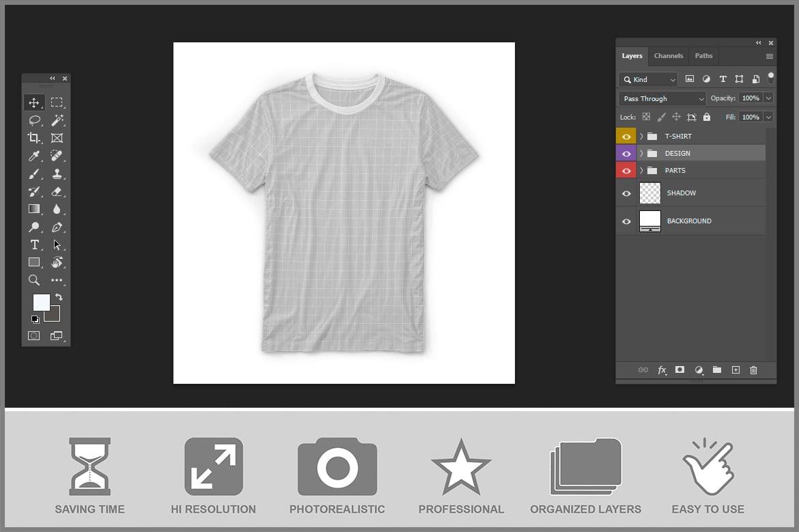Click the Link layers icon
Screen dimensions: 799x532
643,370
